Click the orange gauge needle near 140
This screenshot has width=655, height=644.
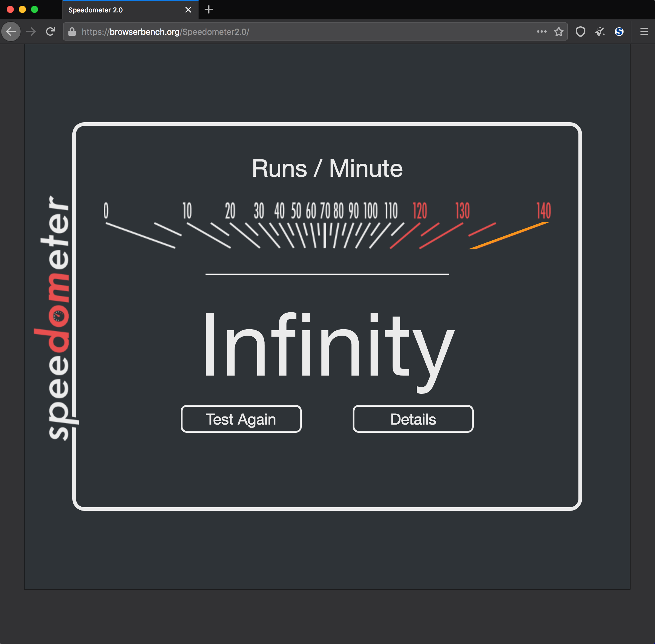click(x=508, y=236)
